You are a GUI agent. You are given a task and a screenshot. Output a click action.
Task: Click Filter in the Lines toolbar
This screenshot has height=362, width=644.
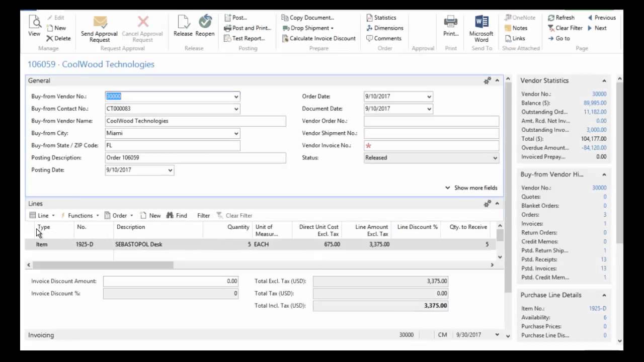pos(203,215)
